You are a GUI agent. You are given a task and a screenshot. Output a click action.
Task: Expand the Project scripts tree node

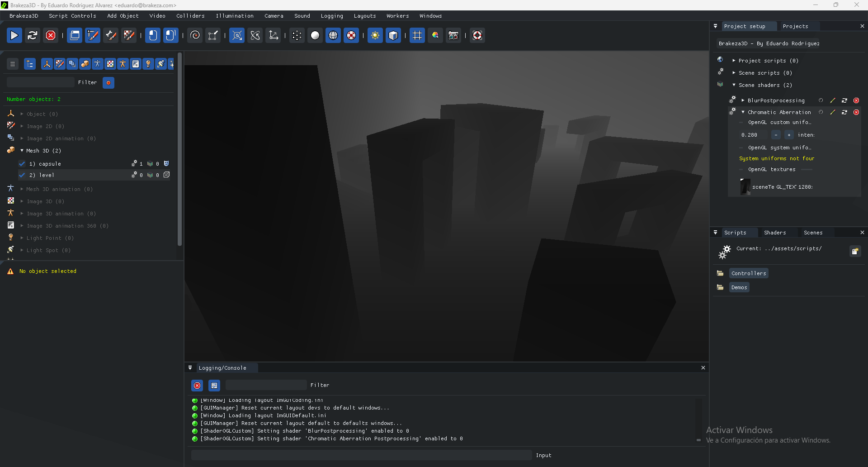[x=734, y=61]
